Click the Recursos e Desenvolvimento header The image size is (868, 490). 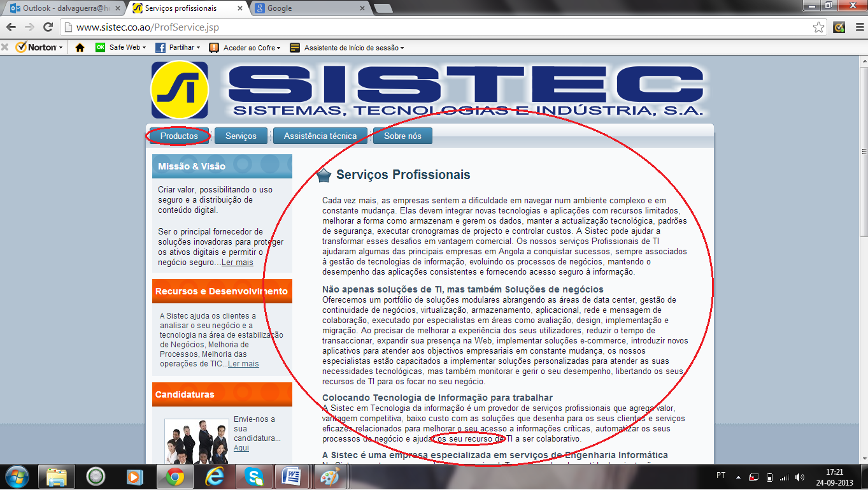tap(222, 291)
